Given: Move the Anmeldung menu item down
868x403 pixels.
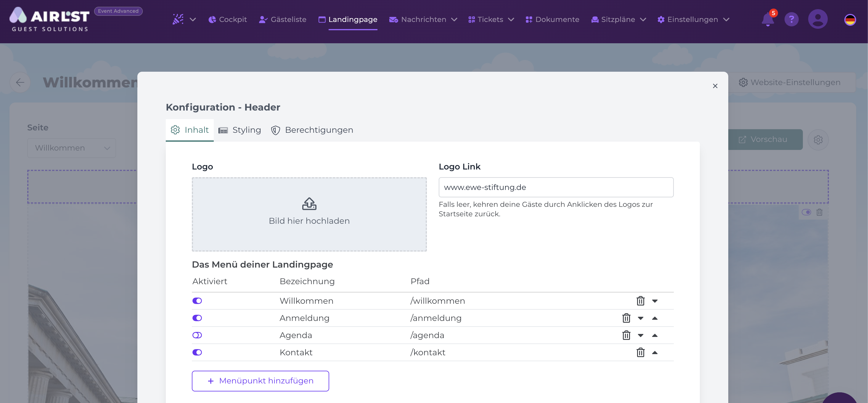Looking at the screenshot, I should point(640,318).
